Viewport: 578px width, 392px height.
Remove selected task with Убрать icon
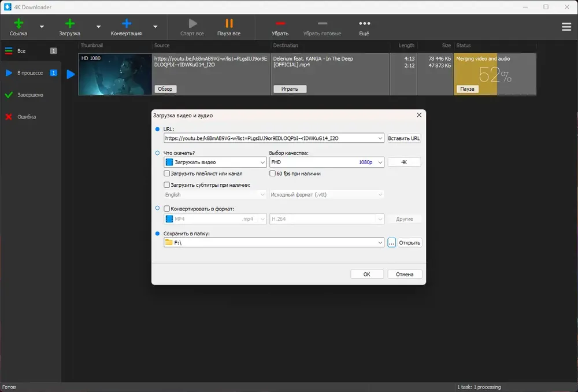[x=280, y=27]
